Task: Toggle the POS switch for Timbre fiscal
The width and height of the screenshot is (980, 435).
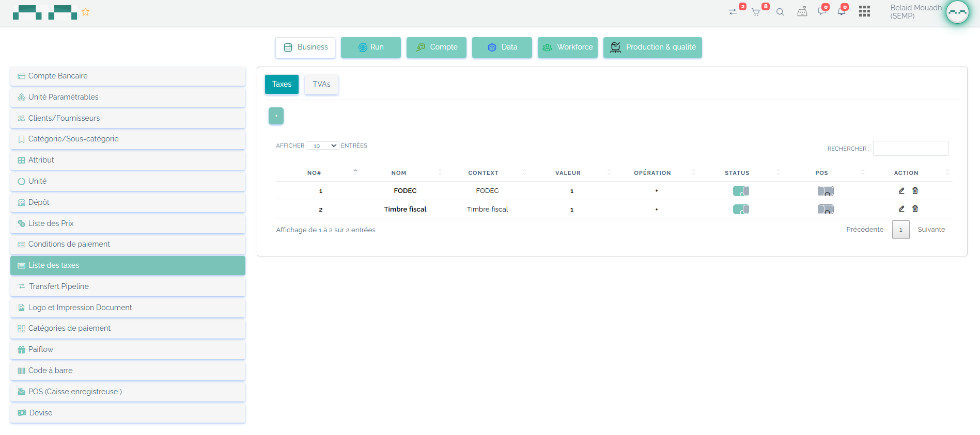Action: tap(826, 209)
